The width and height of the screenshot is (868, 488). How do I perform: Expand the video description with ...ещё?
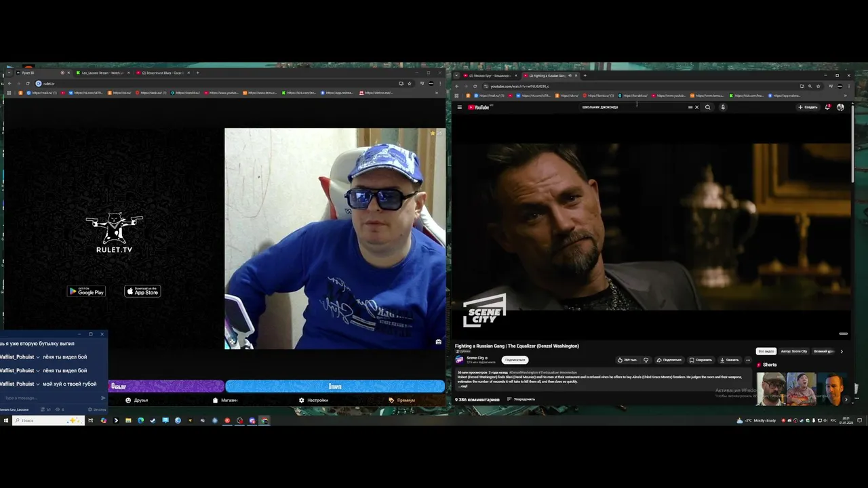click(464, 386)
